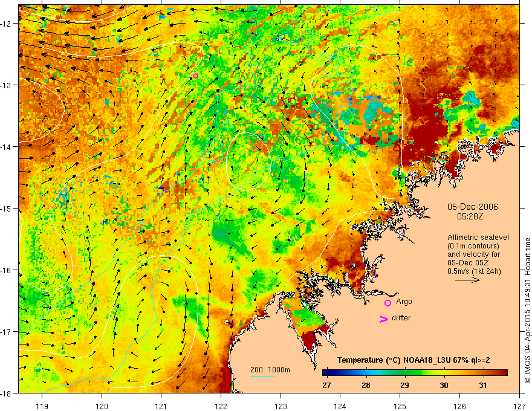Click the colorbar label '30'
532x411 pixels.
(x=444, y=386)
